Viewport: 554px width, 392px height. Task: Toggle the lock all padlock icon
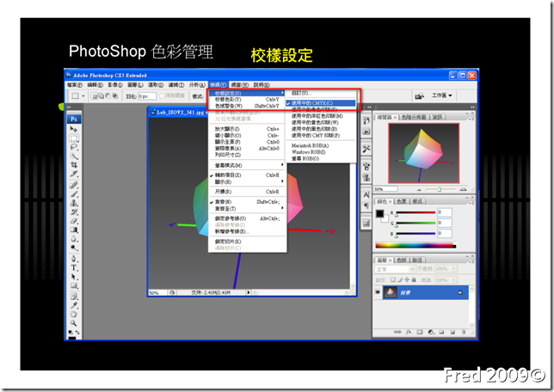pos(414,280)
